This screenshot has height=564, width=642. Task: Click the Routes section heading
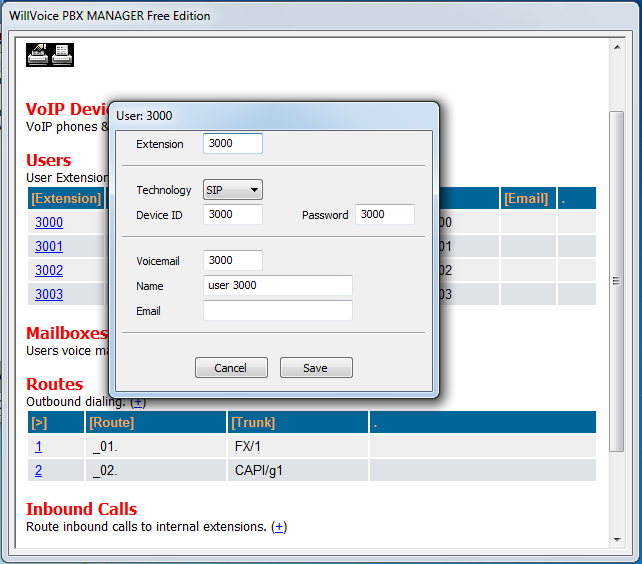(x=54, y=384)
